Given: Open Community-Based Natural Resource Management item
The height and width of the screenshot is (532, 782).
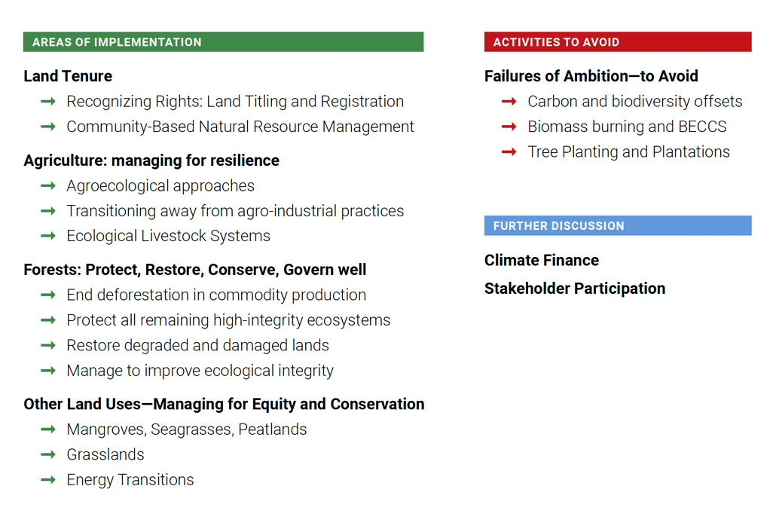Looking at the screenshot, I should point(240,127).
